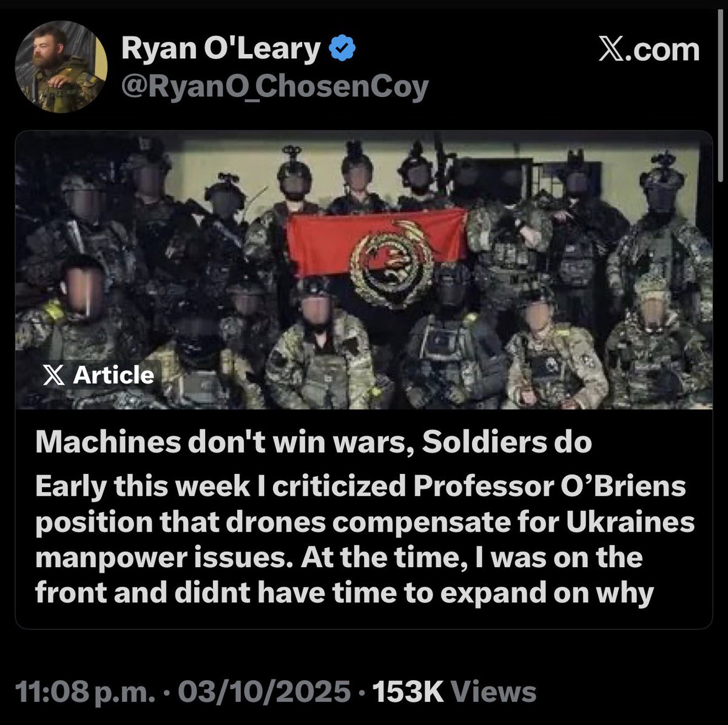Click the ".com" text at top right
The image size is (728, 725).
pos(664,50)
